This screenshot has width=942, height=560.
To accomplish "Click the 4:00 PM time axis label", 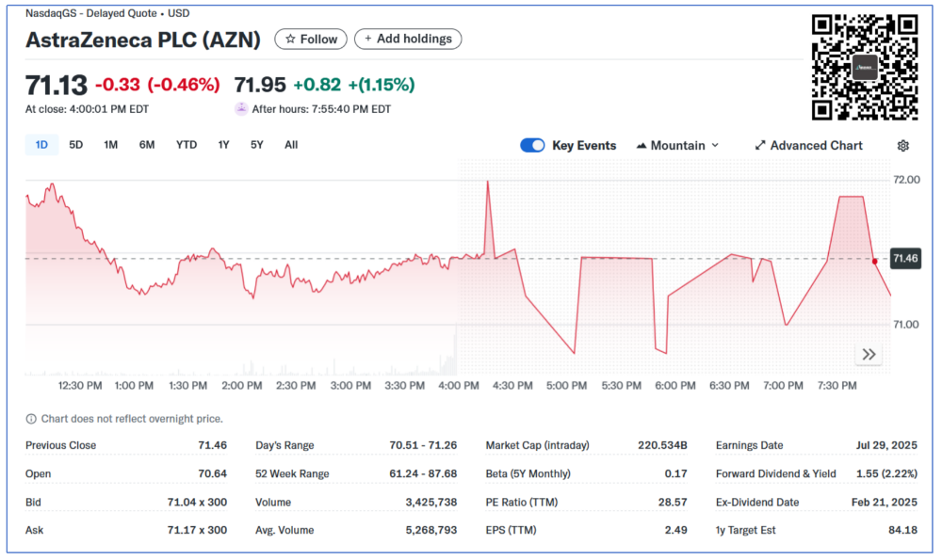I will (x=459, y=385).
